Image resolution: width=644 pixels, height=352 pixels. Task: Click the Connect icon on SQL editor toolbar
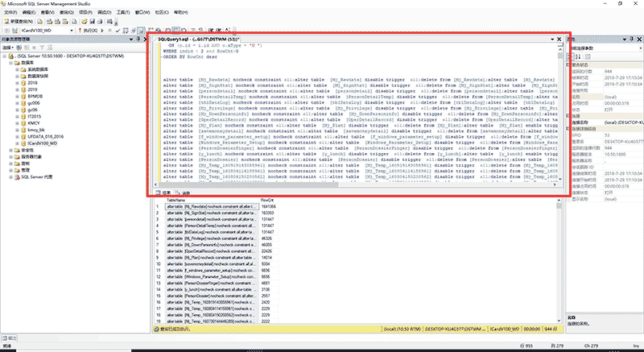[6, 31]
